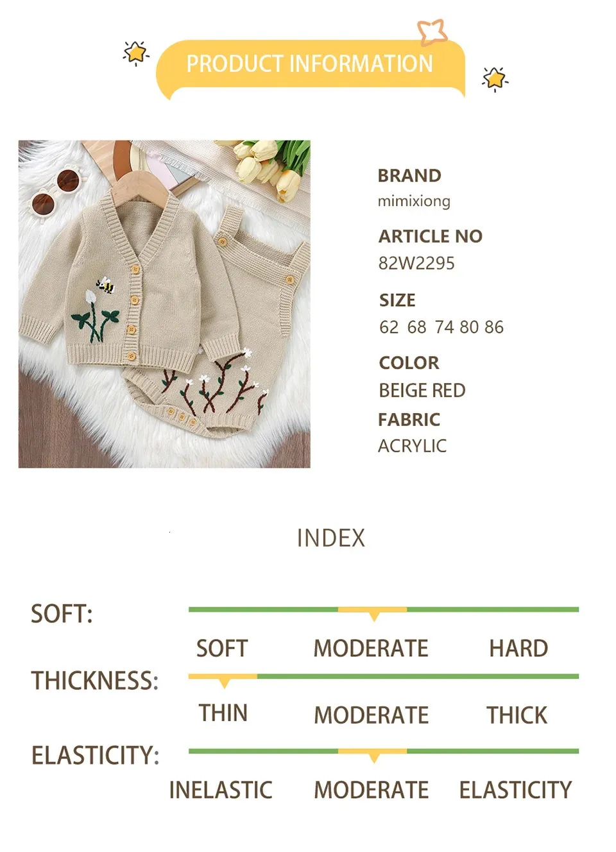Click the sunglasses in product photo
616x852 pixels.
point(57,190)
